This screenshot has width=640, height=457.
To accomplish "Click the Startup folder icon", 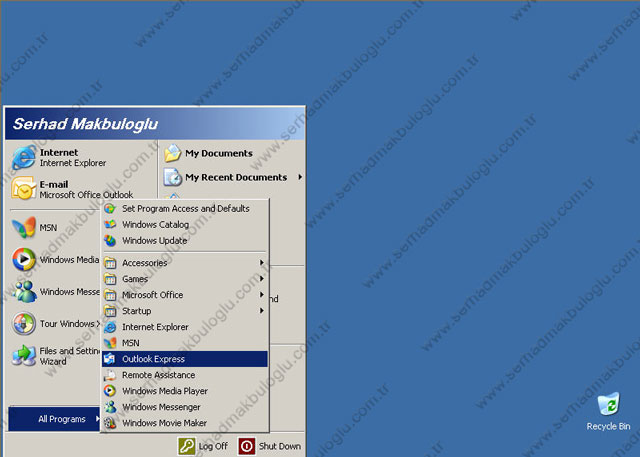I will [110, 311].
